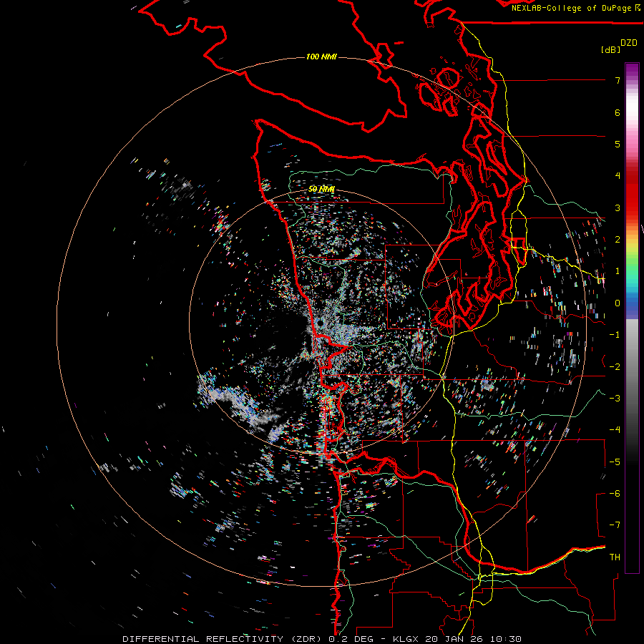The width and height of the screenshot is (644, 644).
Task: Click the KLGX radar site dot at center
Action: (320, 323)
